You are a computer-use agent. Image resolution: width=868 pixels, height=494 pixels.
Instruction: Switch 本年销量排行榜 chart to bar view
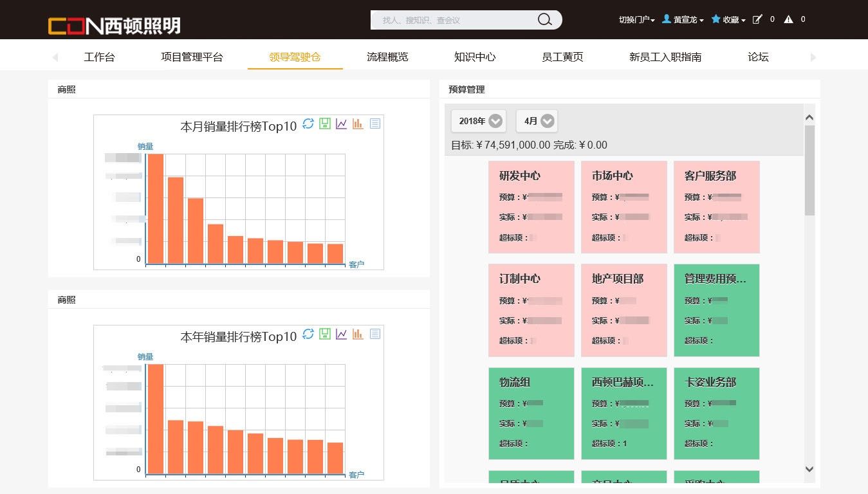[x=358, y=334]
